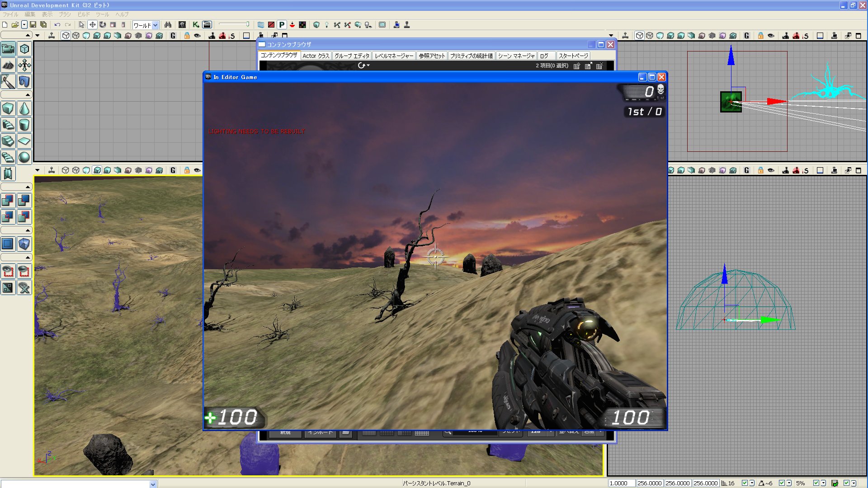Open the drag grid size dropdown arrow
Image resolution: width=868 pixels, height=488 pixels.
click(752, 483)
